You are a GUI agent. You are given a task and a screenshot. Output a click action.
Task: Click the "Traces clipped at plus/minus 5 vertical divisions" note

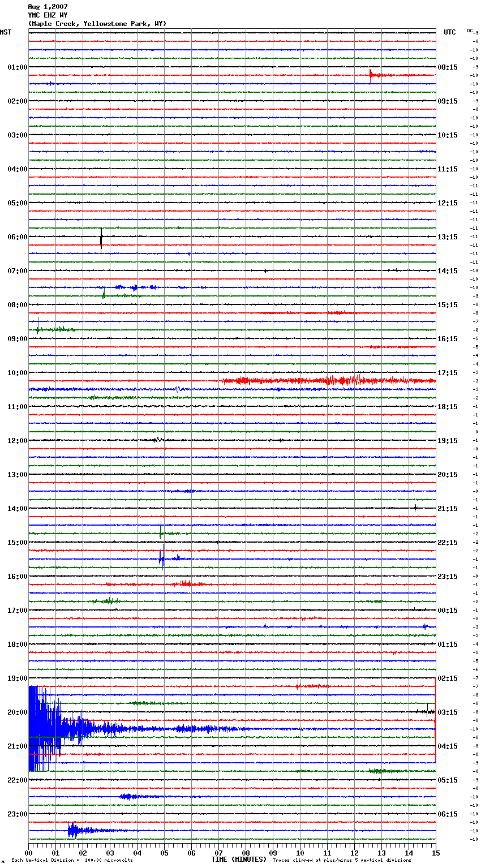(342, 861)
